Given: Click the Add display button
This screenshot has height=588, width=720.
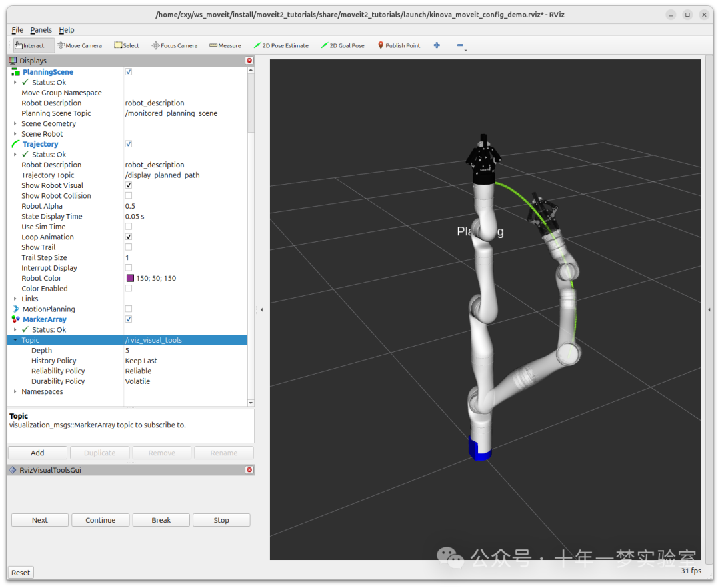Looking at the screenshot, I should tap(37, 453).
